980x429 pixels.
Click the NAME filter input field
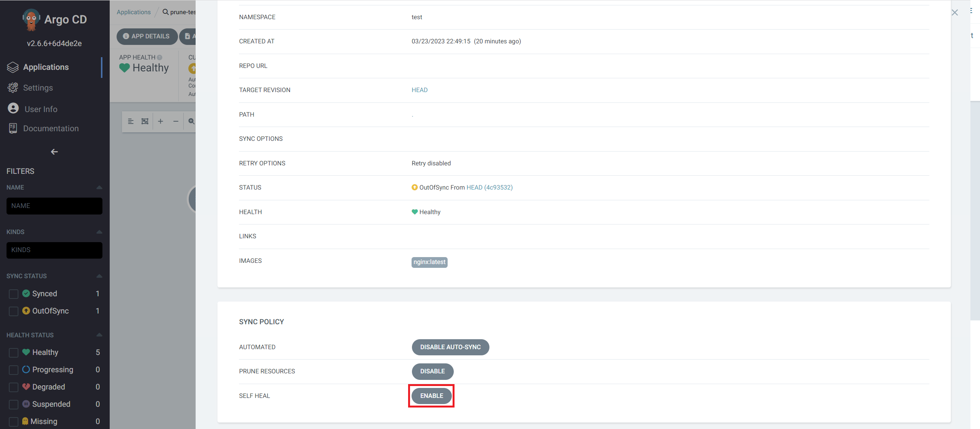point(54,206)
